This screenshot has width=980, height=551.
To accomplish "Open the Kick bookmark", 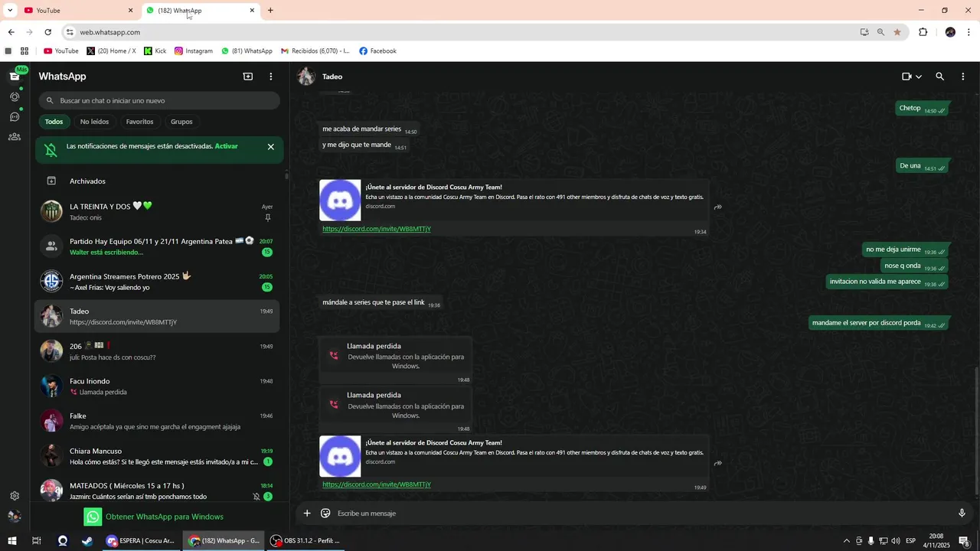I will pyautogui.click(x=155, y=51).
